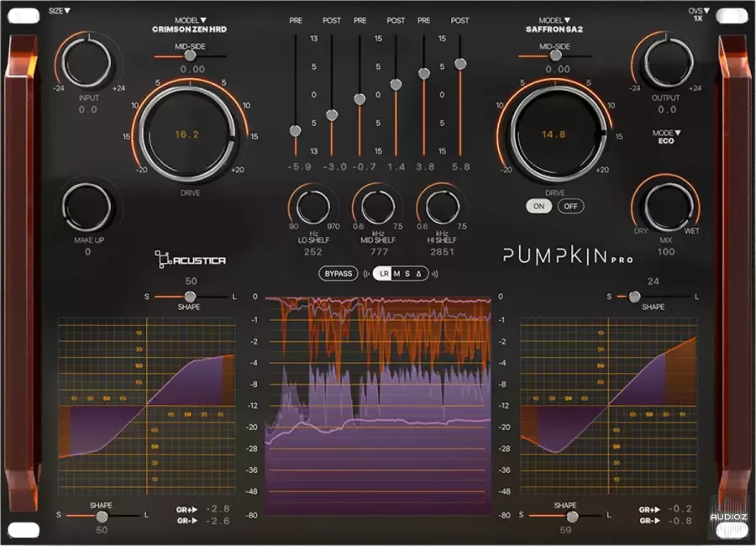The height and width of the screenshot is (546, 756).
Task: Click the MIX value 100
Action: click(666, 252)
